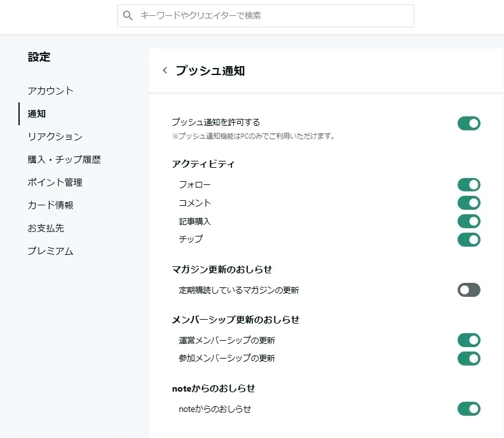This screenshot has width=504, height=438.
Task: Enable 定期購読しているマガジンの更新 toggle
Action: [x=468, y=290]
